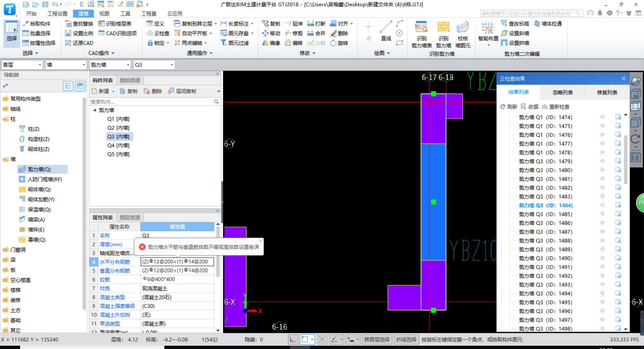
Task: Click 重新检查 recheck button
Action: tap(556, 107)
